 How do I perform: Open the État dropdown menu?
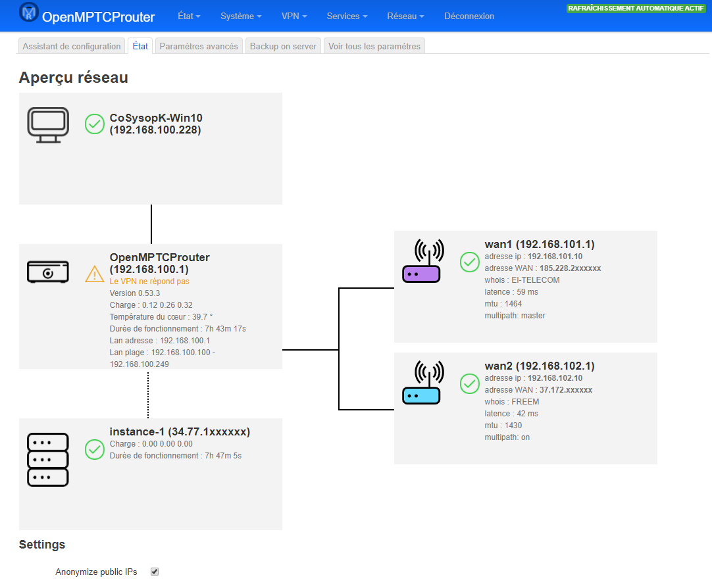[189, 16]
